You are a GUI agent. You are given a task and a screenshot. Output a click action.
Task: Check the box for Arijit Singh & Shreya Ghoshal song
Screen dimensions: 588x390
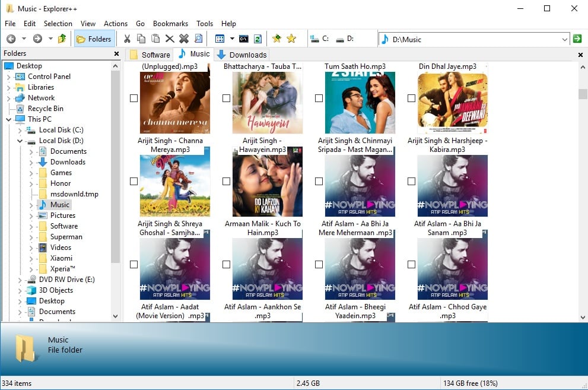(x=134, y=182)
